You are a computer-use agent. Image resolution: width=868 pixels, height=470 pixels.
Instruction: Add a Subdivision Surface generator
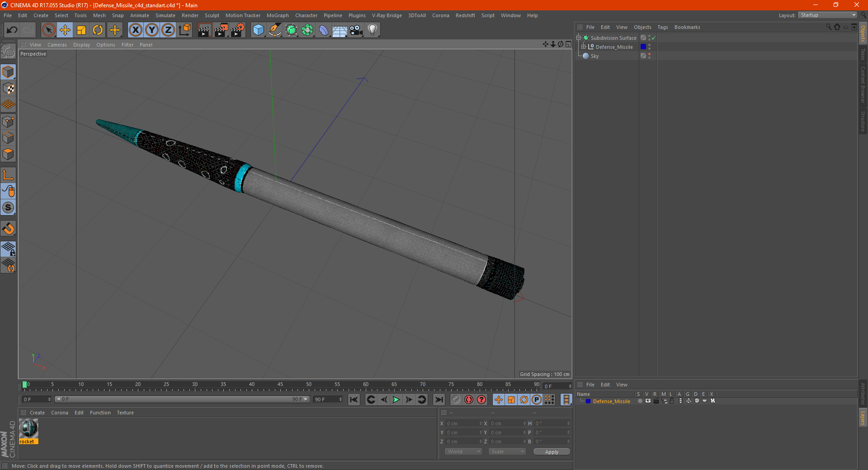click(291, 30)
